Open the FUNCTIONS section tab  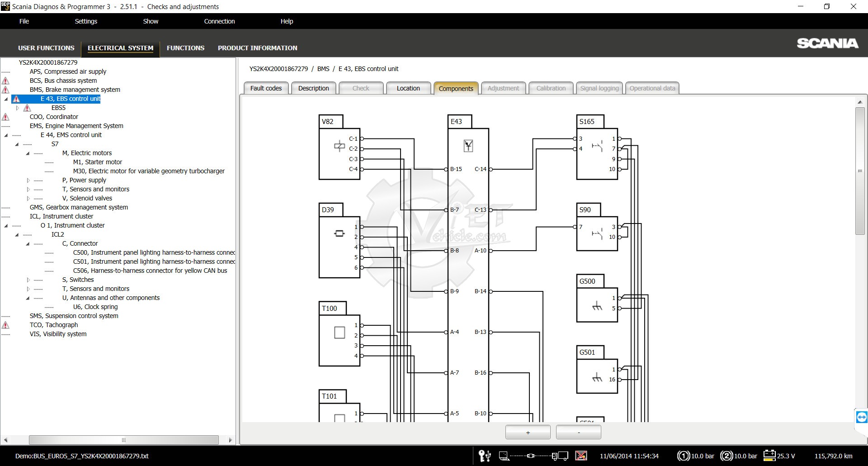(185, 48)
